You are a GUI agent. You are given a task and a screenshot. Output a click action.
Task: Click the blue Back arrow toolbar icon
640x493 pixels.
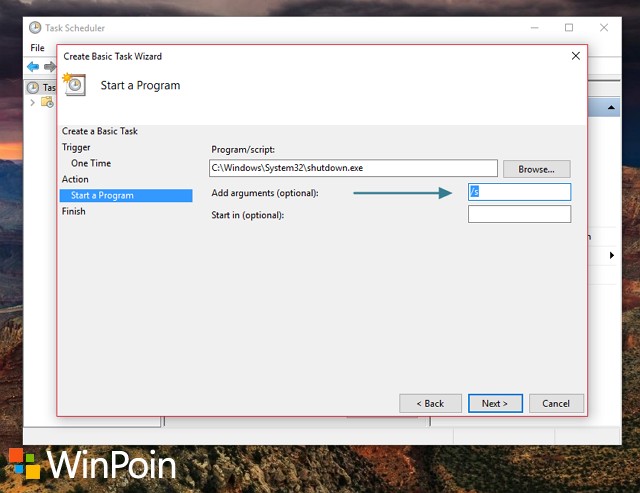(33, 66)
